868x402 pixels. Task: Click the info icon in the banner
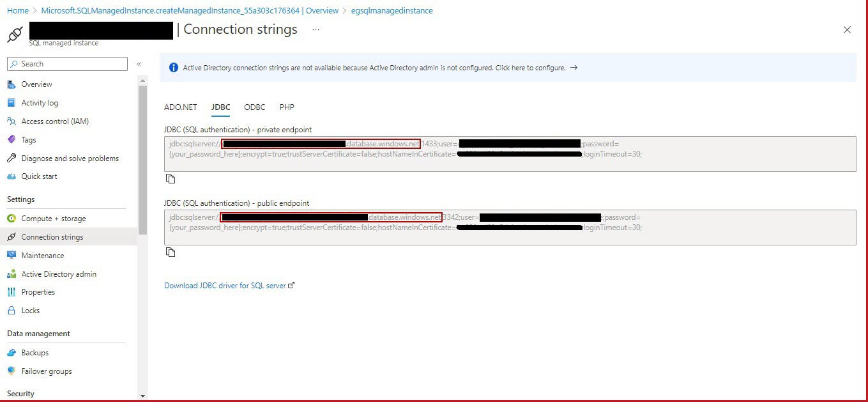pyautogui.click(x=173, y=68)
